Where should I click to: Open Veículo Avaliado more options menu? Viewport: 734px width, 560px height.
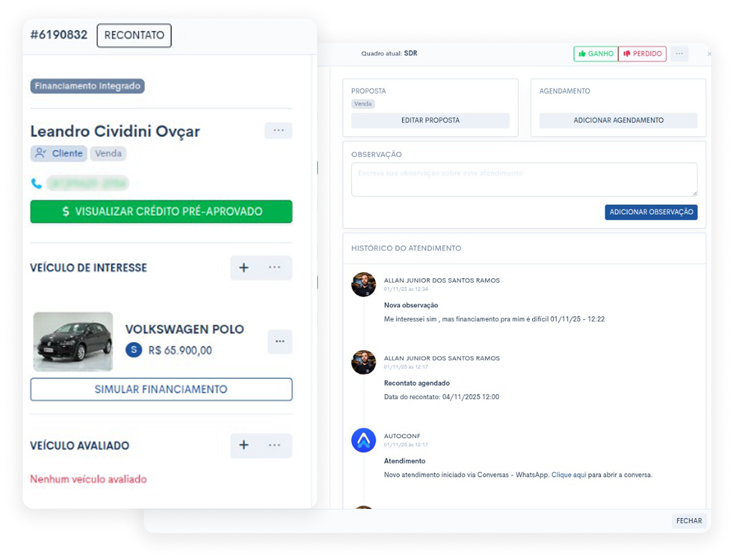(275, 445)
